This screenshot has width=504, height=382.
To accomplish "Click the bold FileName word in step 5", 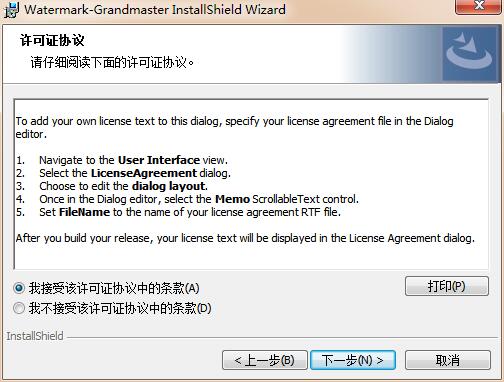I will pyautogui.click(x=85, y=212).
